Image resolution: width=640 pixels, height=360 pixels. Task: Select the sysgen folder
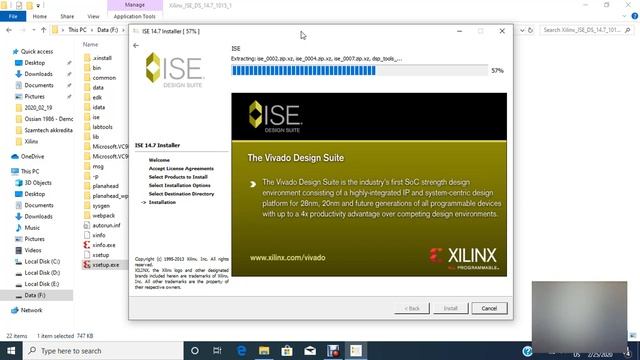coord(101,206)
